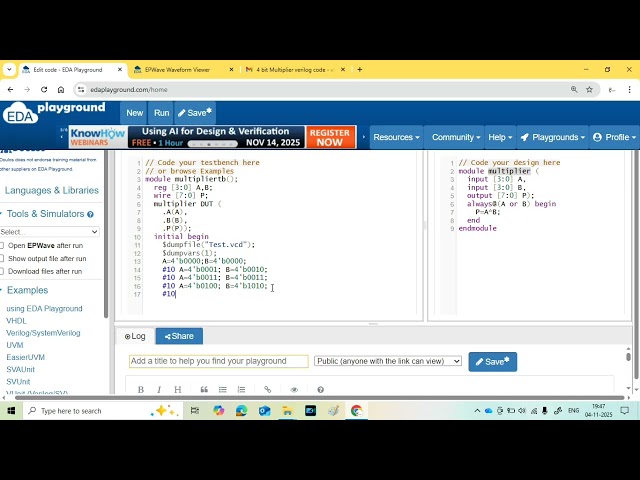Open new browser tab with plus
The width and height of the screenshot is (640, 480).
(360, 70)
